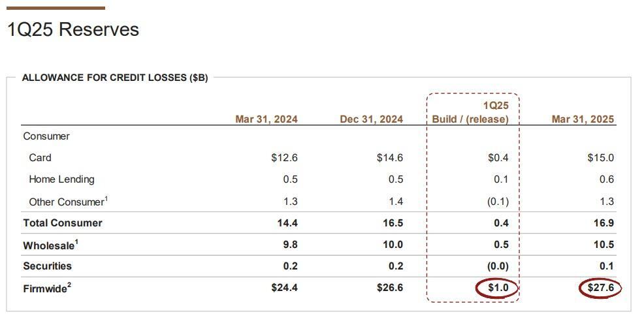Viewport: 644px width, 323px height.
Task: Click the Allowance for Credit Losses heading
Action: tap(114, 78)
